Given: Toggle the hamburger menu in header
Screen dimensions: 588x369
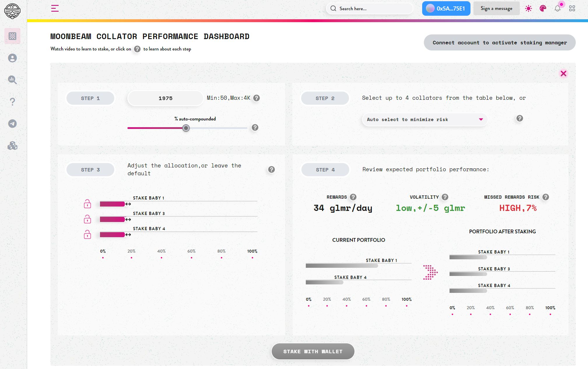Looking at the screenshot, I should coord(55,8).
